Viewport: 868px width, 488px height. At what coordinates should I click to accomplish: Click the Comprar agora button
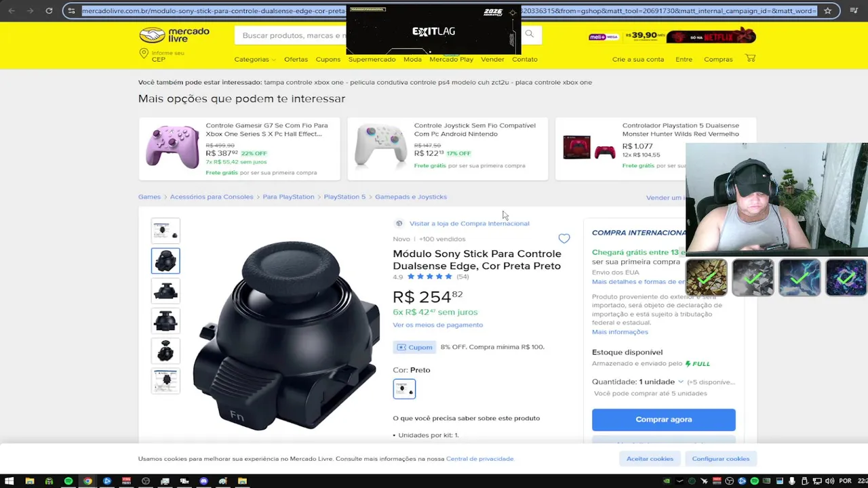click(x=663, y=420)
